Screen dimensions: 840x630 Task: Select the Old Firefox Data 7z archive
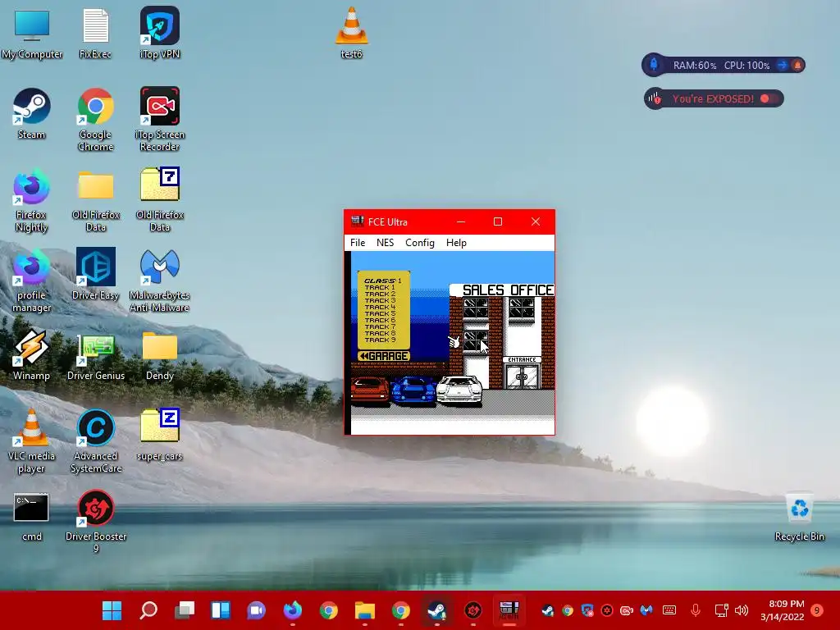point(160,199)
